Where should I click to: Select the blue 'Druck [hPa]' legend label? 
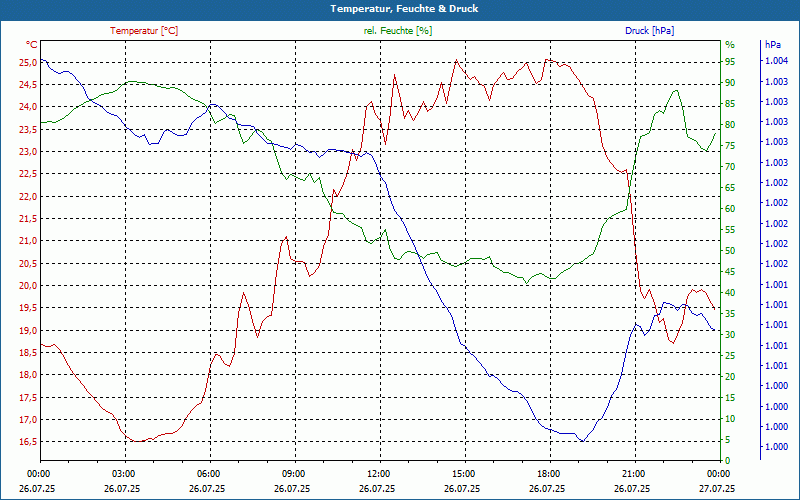(x=649, y=31)
